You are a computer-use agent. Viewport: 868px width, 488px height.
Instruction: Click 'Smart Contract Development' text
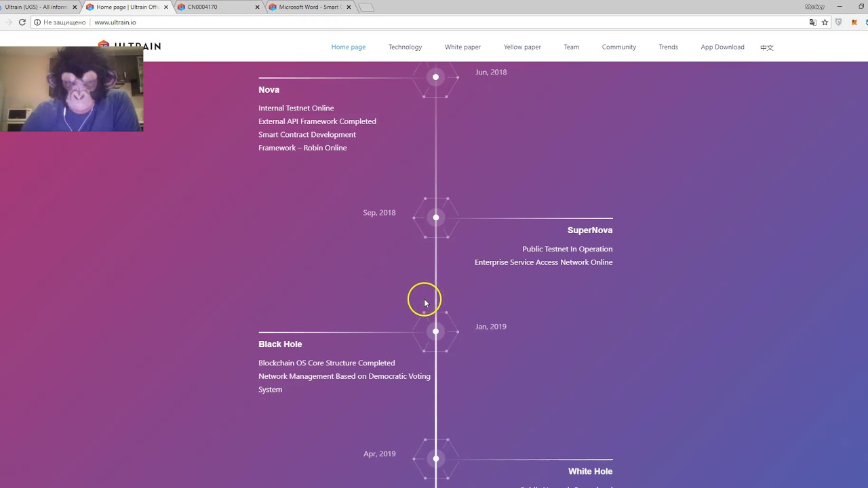(307, 135)
